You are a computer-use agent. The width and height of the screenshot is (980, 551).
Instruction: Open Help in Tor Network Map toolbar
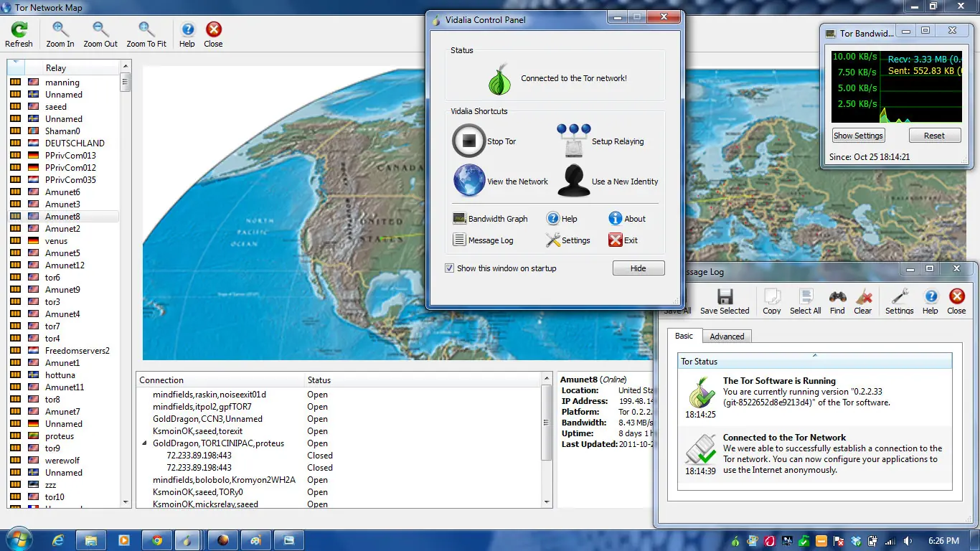pos(187,34)
